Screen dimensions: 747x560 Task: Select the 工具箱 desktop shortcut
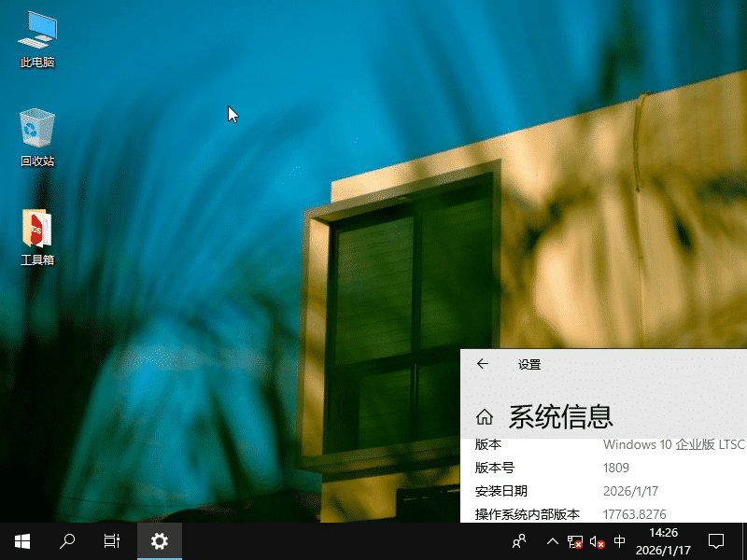(x=37, y=237)
